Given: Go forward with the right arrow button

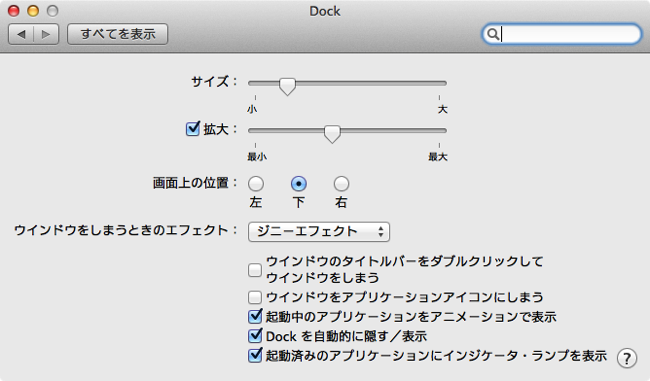Looking at the screenshot, I should 46,34.
